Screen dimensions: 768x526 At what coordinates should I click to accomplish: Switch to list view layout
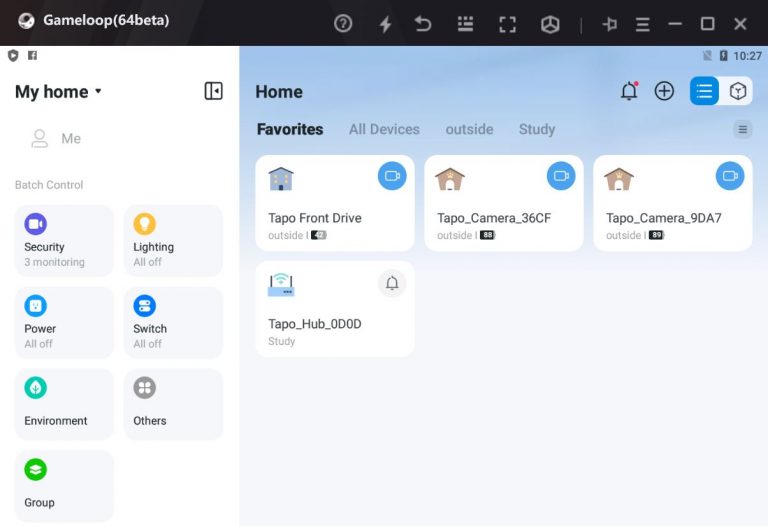704,91
